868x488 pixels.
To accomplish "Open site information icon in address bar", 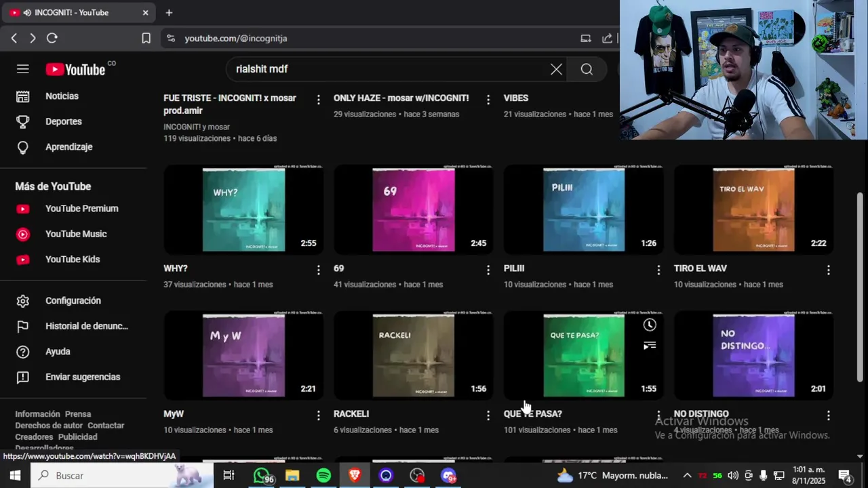I will [171, 39].
